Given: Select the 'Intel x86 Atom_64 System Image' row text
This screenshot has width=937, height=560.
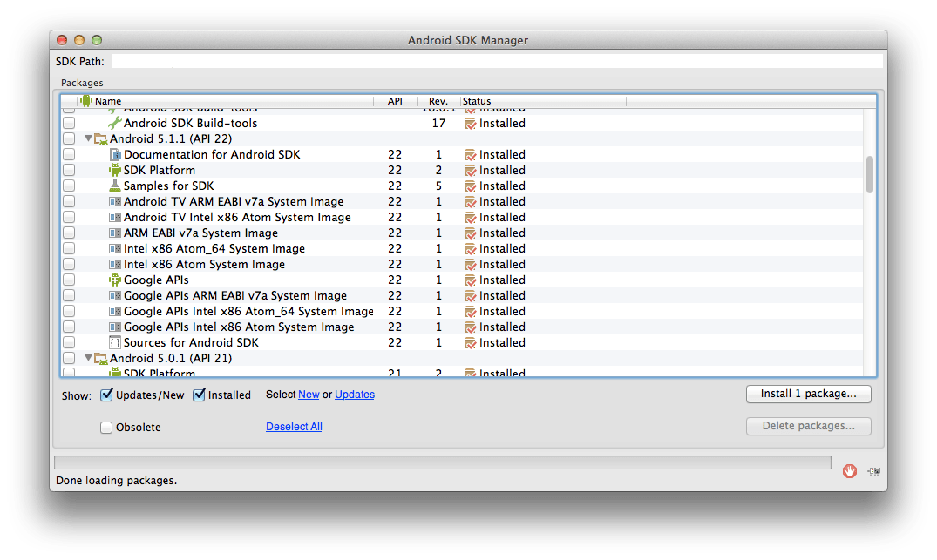Looking at the screenshot, I should [214, 248].
